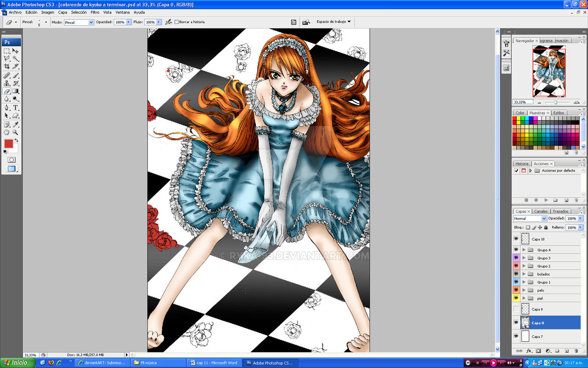Show the hidden Capa 8 layer
588x368 pixels.
pyautogui.click(x=516, y=309)
